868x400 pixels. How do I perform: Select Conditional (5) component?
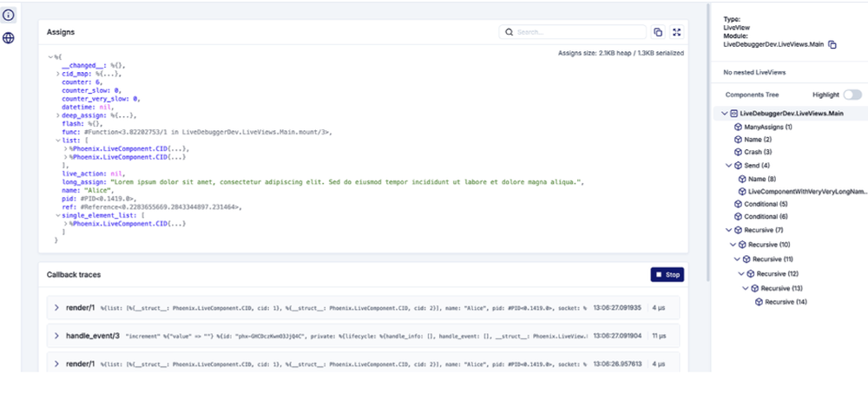tap(766, 204)
